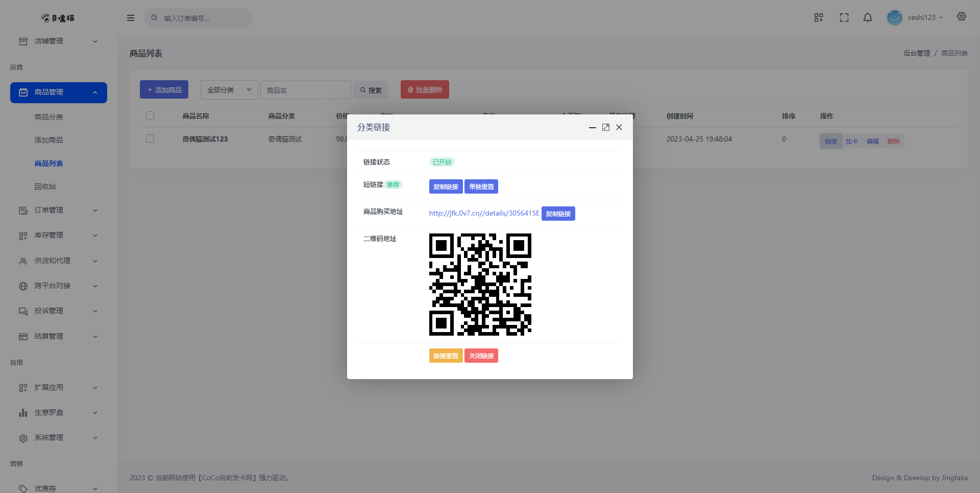
Task: Click the red 批量删除 button
Action: [425, 89]
